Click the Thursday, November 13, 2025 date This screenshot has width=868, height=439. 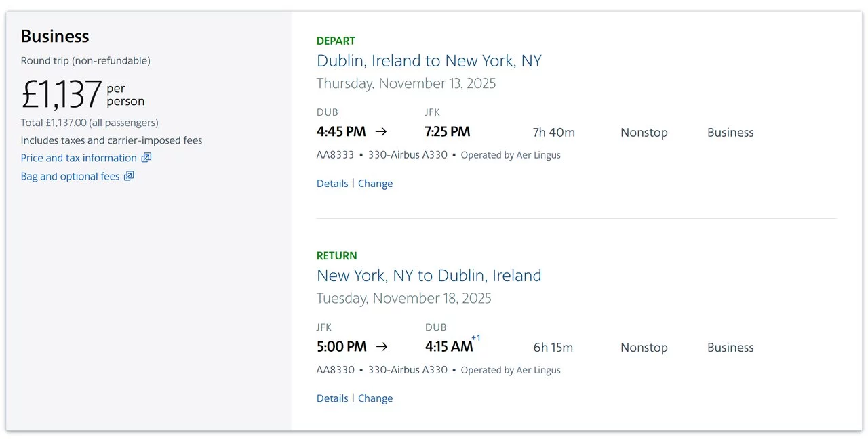tap(406, 83)
